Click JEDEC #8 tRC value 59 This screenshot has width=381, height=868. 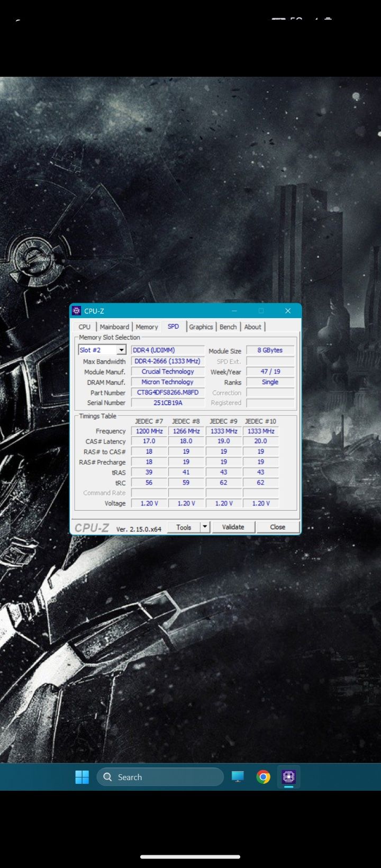[x=186, y=482]
